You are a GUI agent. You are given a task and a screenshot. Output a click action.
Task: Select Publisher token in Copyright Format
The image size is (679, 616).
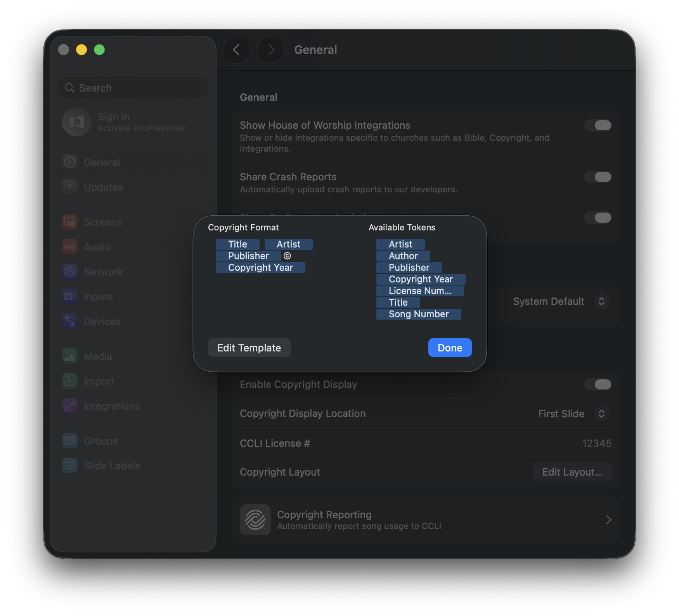(248, 256)
